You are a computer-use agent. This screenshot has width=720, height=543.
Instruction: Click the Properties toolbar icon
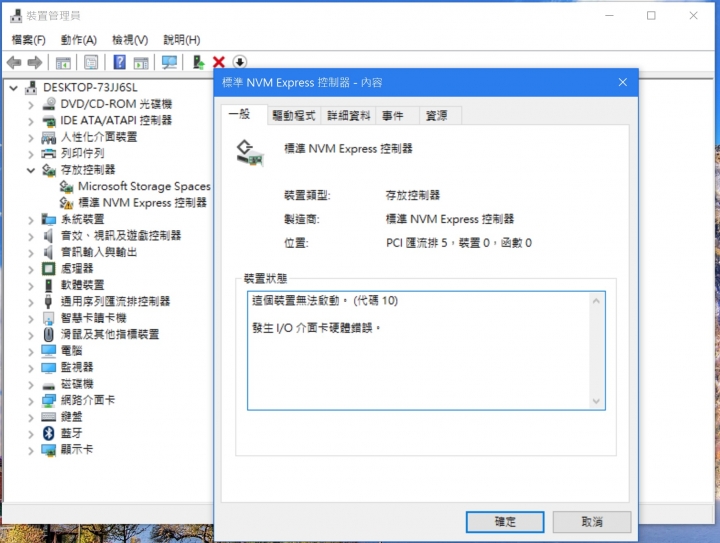91,62
